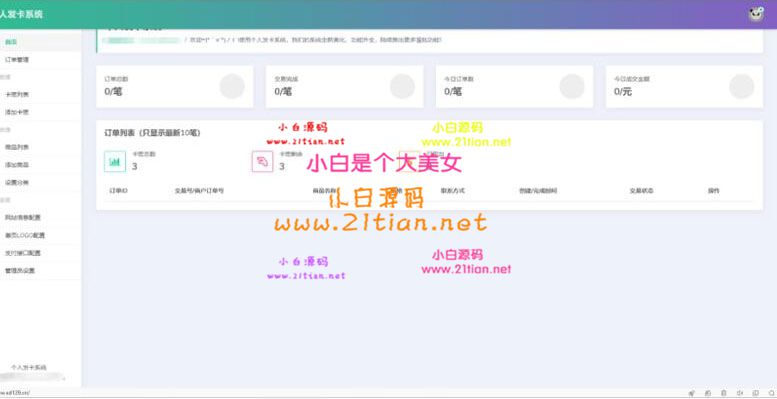This screenshot has width=777, height=399.
Task: Click the 个人发卡系统 footer link
Action: pos(29,367)
